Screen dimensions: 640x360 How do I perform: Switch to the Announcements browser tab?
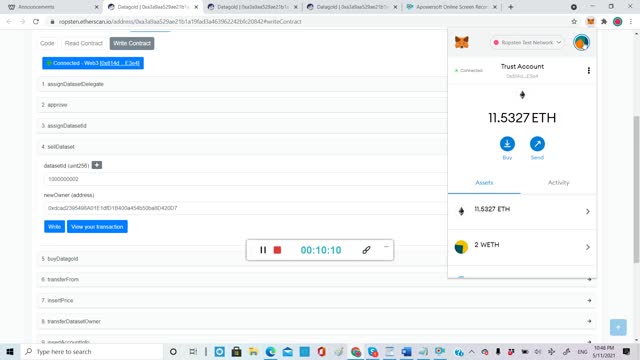(52, 7)
